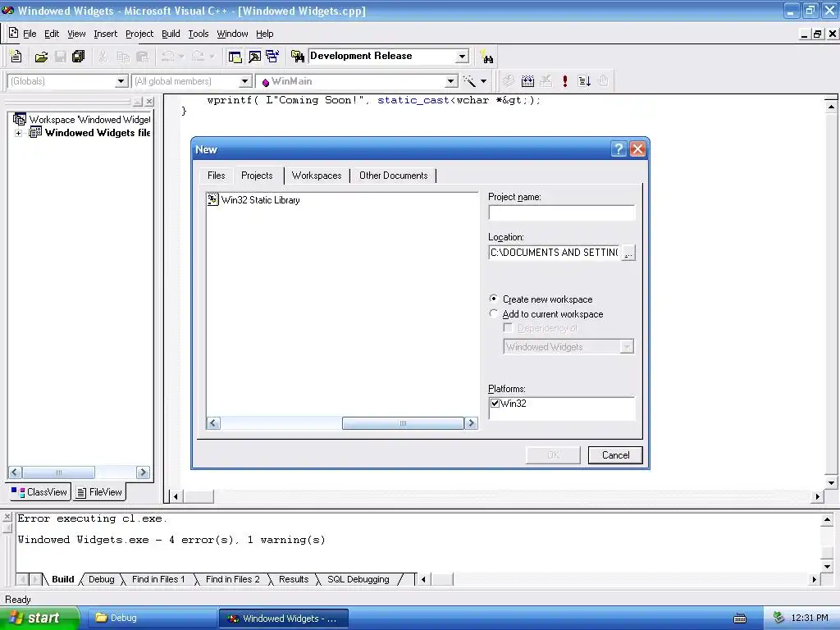The height and width of the screenshot is (630, 840).
Task: Switch to ClassView tab
Action: tap(40, 492)
